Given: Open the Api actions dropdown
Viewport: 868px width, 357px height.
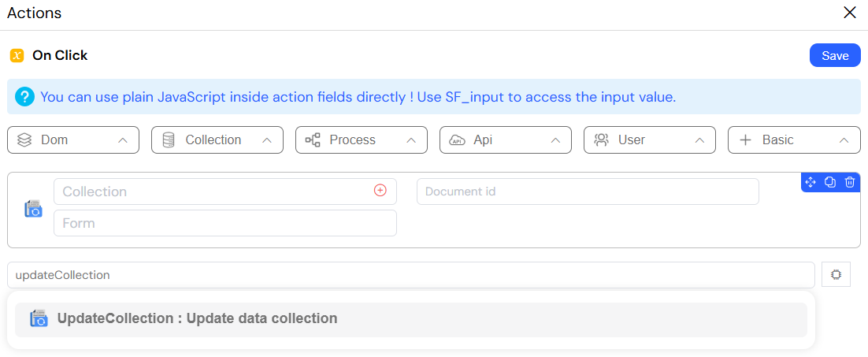Looking at the screenshot, I should [506, 140].
